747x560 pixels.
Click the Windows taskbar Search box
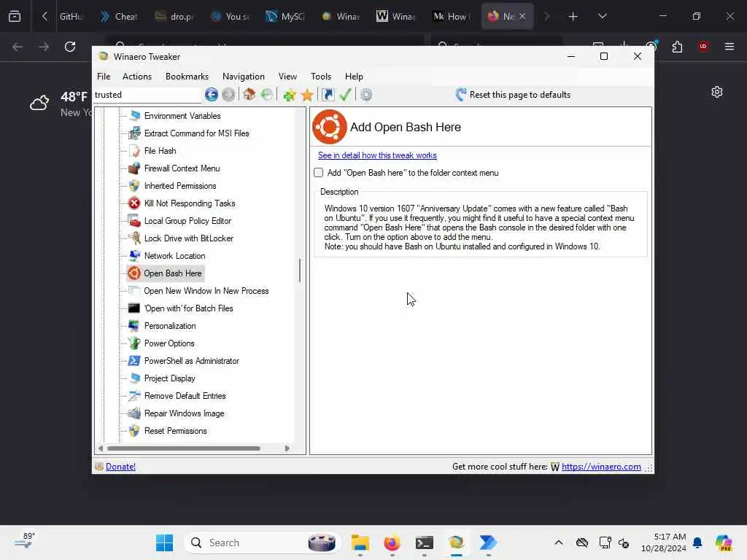[262, 542]
